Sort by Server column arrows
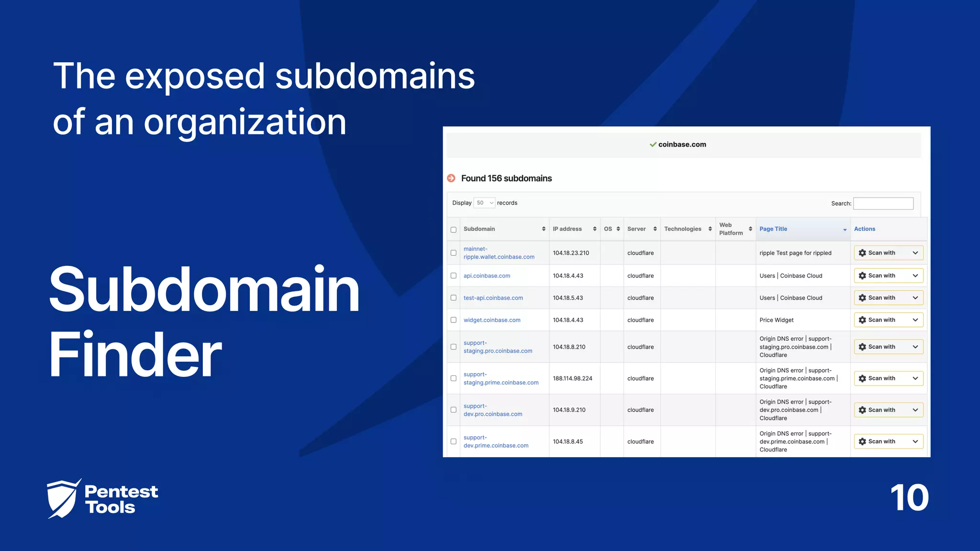The height and width of the screenshot is (551, 980). point(655,229)
